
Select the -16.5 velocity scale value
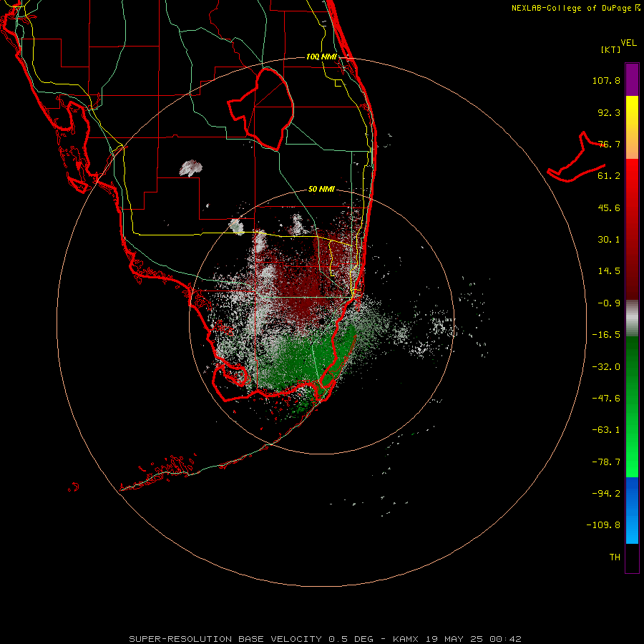(606, 335)
